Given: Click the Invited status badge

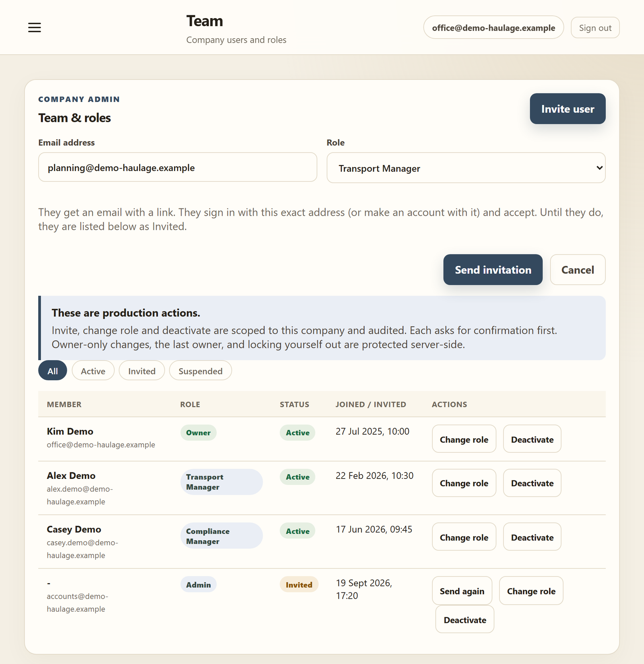Looking at the screenshot, I should [x=299, y=585].
